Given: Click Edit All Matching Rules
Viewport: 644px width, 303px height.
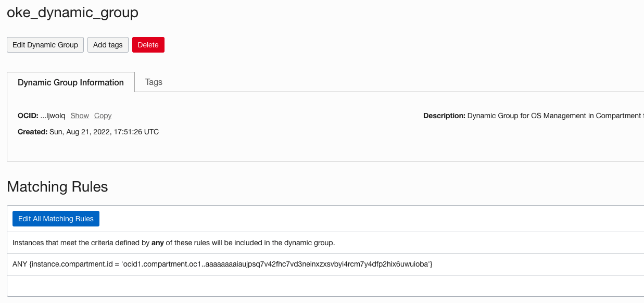Looking at the screenshot, I should 56,218.
